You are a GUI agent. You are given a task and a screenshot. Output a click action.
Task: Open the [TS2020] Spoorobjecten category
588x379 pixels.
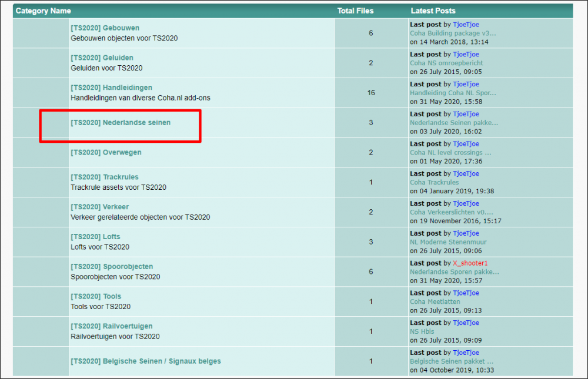pos(112,267)
